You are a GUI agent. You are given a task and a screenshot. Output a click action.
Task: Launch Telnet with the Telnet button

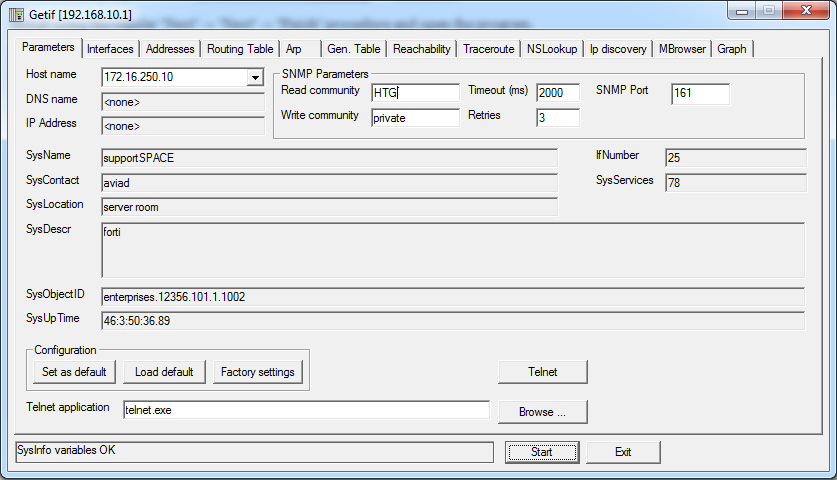[542, 372]
